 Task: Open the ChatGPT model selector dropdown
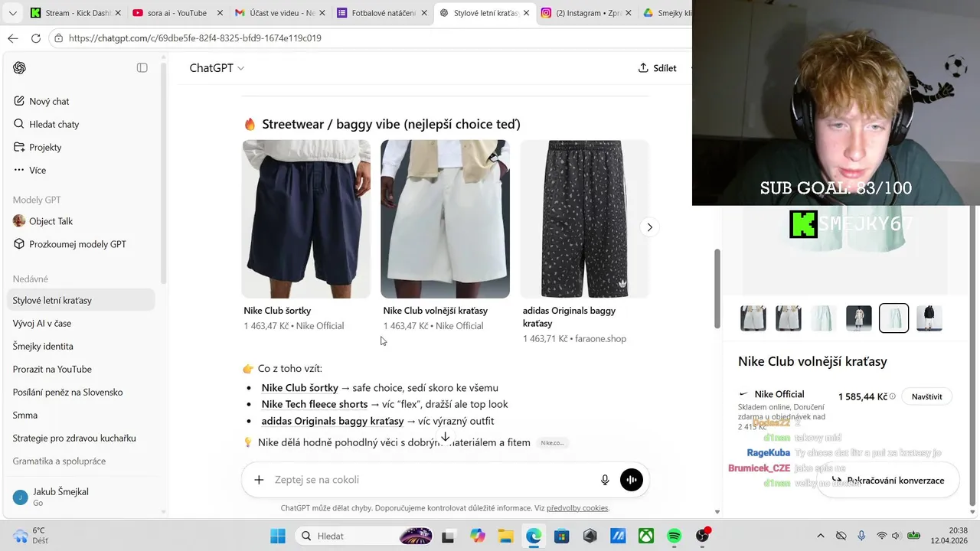pos(217,68)
